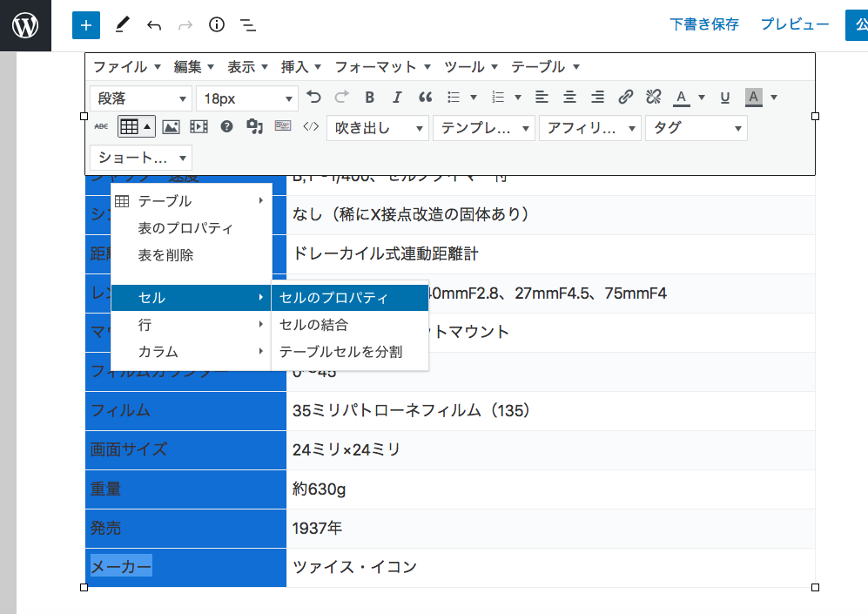This screenshot has width=868, height=614.
Task: Toggle italic formatting
Action: pyautogui.click(x=397, y=98)
